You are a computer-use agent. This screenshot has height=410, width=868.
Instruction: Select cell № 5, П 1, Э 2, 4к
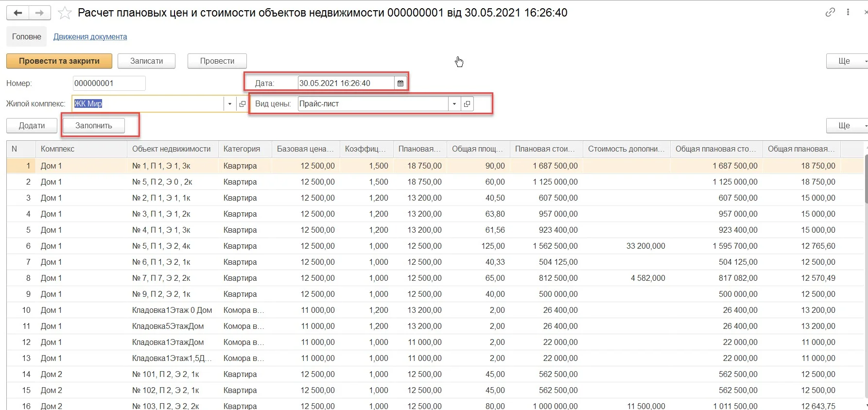173,246
